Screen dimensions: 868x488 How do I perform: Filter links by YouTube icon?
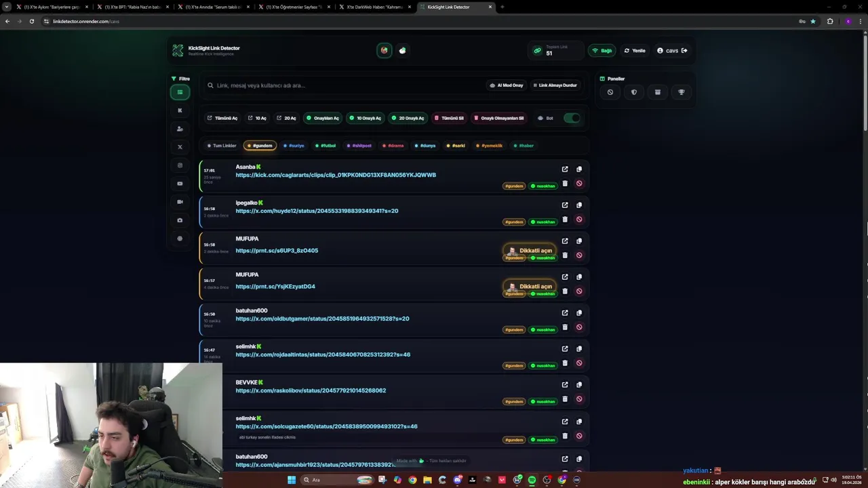click(180, 184)
